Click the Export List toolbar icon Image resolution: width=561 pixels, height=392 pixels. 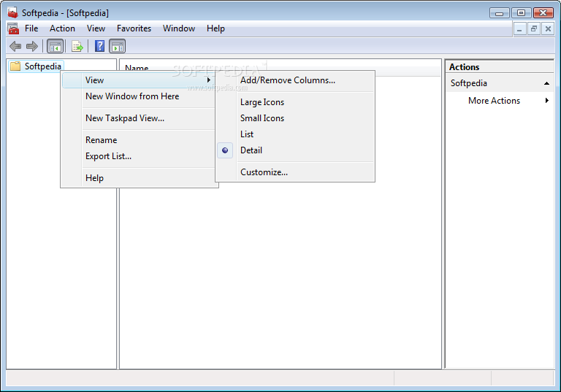coord(77,47)
